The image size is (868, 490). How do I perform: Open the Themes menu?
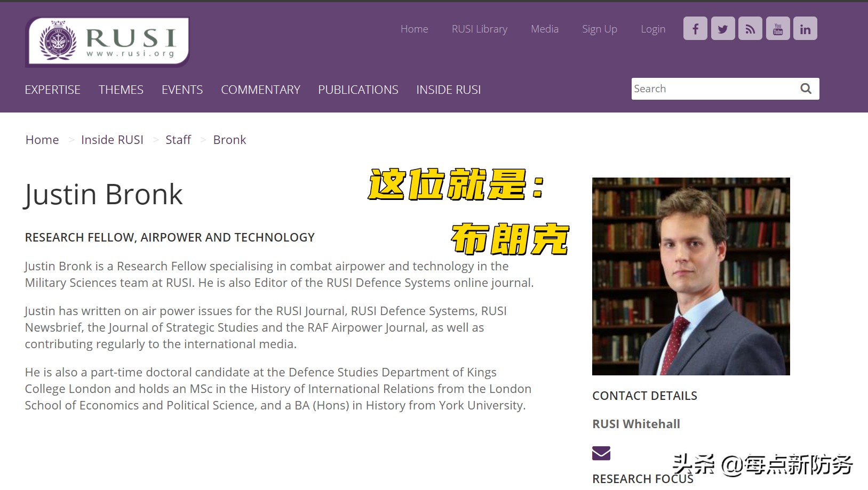[x=121, y=90]
